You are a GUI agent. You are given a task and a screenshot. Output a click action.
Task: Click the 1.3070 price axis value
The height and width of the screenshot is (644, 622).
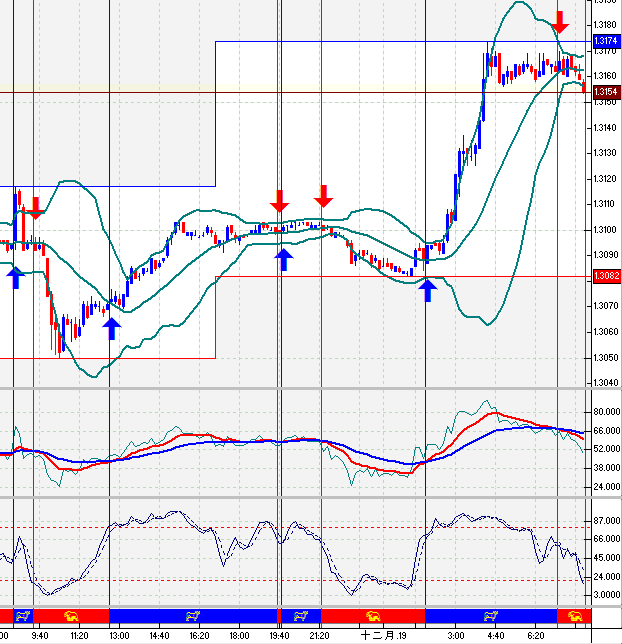click(x=605, y=306)
